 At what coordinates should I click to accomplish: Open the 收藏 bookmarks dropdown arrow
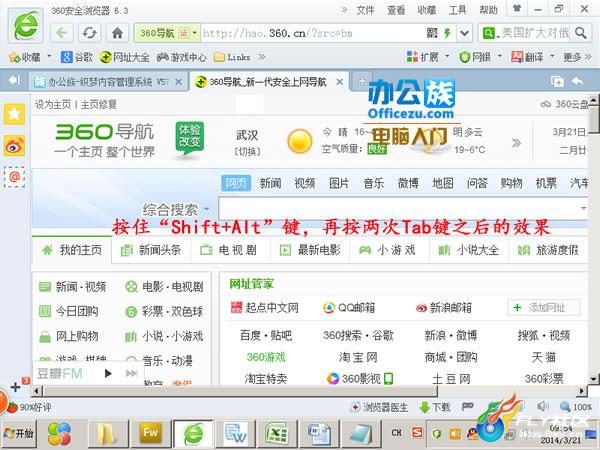(x=49, y=57)
